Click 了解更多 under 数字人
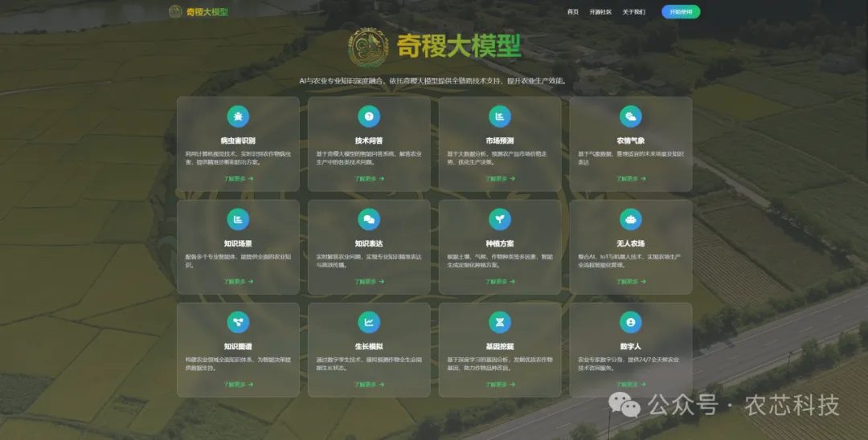This screenshot has width=868, height=440. (631, 384)
